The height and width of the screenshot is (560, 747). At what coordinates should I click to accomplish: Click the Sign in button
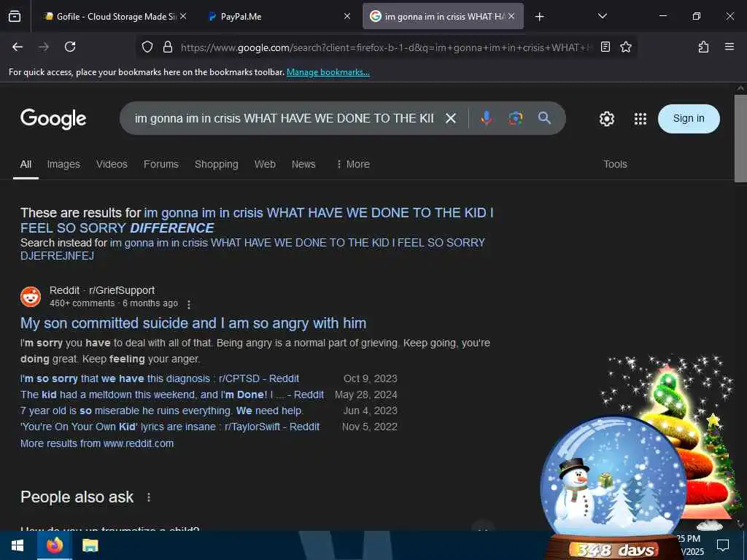(689, 119)
